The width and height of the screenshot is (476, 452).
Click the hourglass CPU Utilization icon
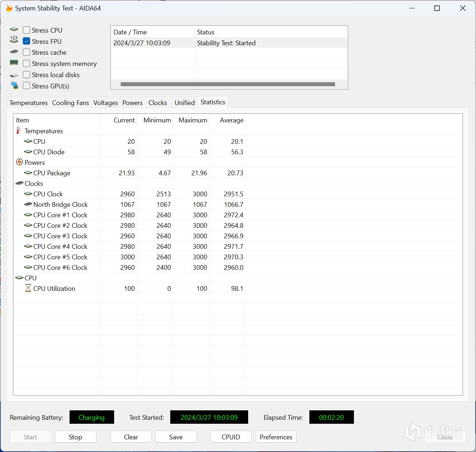point(28,288)
